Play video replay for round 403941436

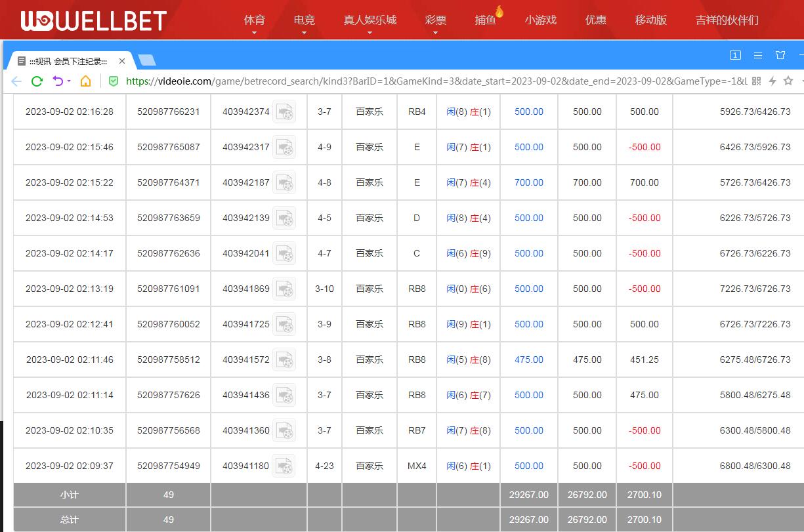[x=284, y=395]
